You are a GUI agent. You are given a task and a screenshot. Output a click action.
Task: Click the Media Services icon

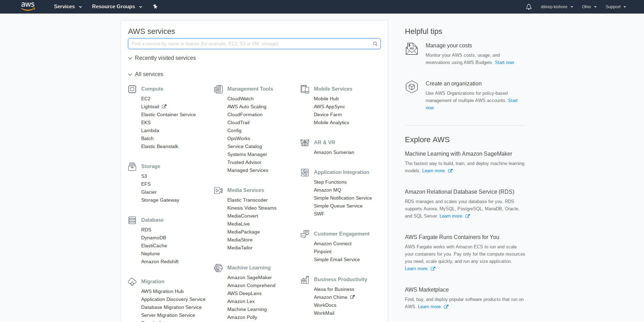[x=218, y=191]
